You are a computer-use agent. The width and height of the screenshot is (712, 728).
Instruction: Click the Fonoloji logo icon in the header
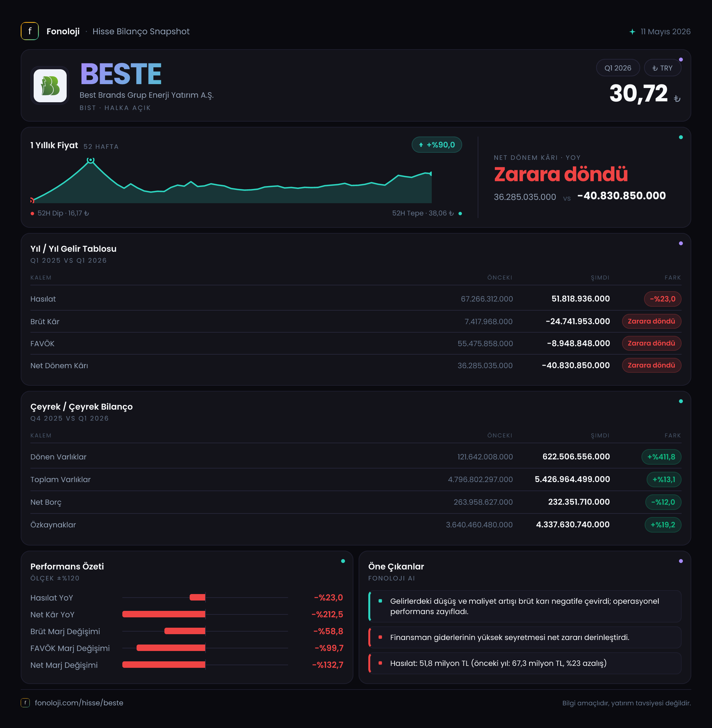(29, 31)
